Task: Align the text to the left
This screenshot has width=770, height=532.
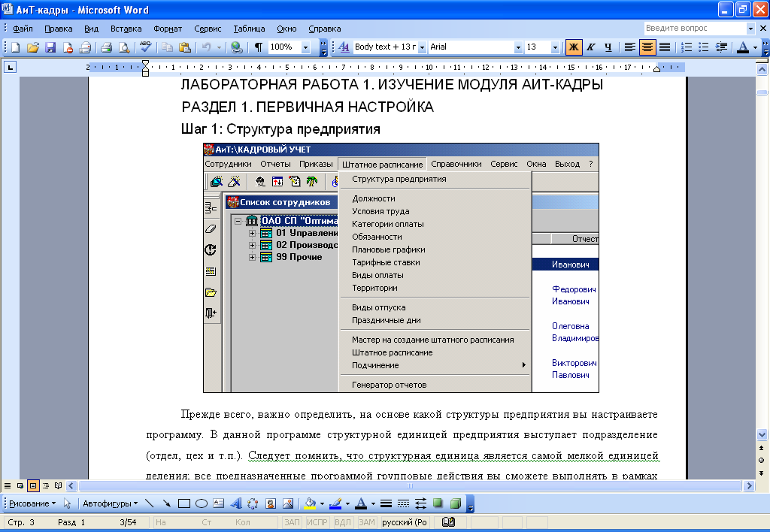Action: pyautogui.click(x=629, y=47)
